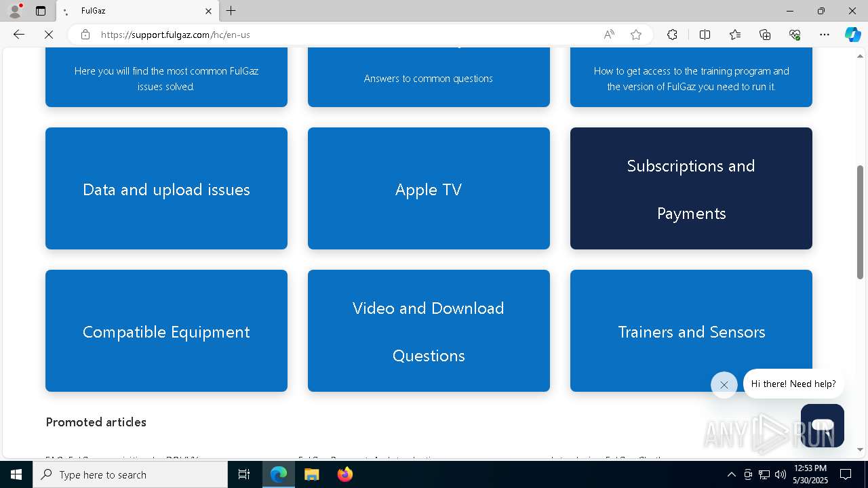Open Favorites list
The image size is (868, 488).
point(735,35)
